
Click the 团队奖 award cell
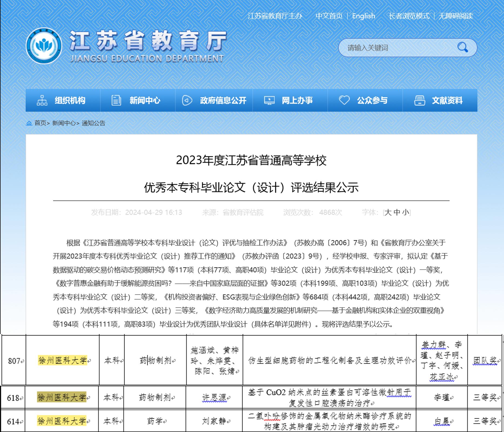point(485,360)
